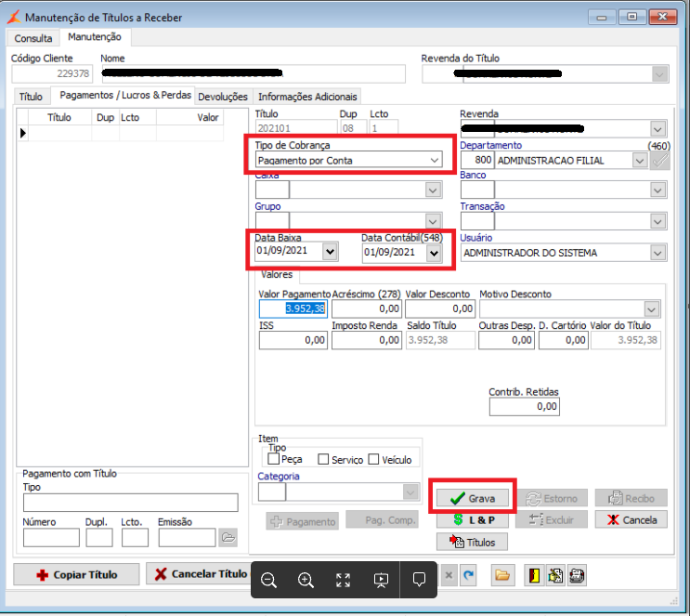Click the open folder icon in bottom toolbar
The image size is (690, 616).
(502, 575)
